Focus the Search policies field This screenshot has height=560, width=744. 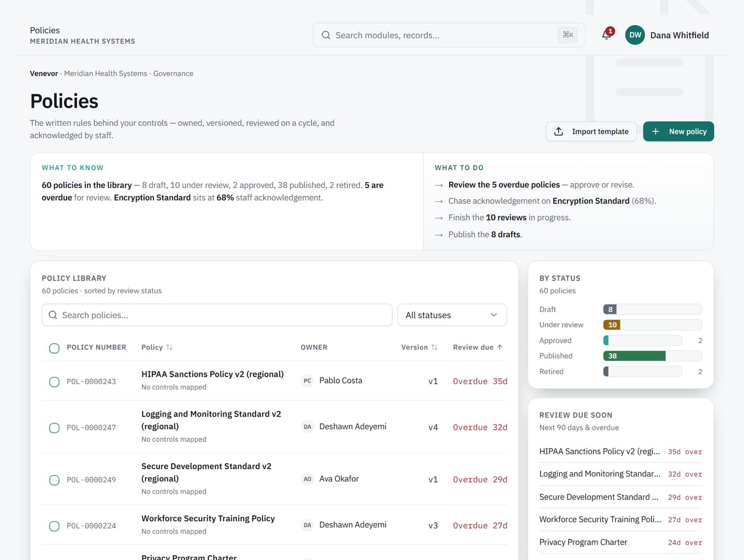pos(217,315)
